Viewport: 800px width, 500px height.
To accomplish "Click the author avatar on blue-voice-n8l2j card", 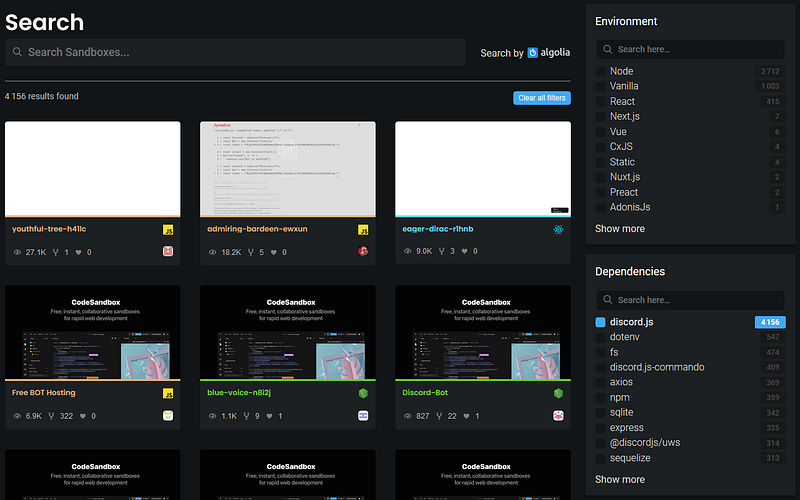I will tap(363, 416).
